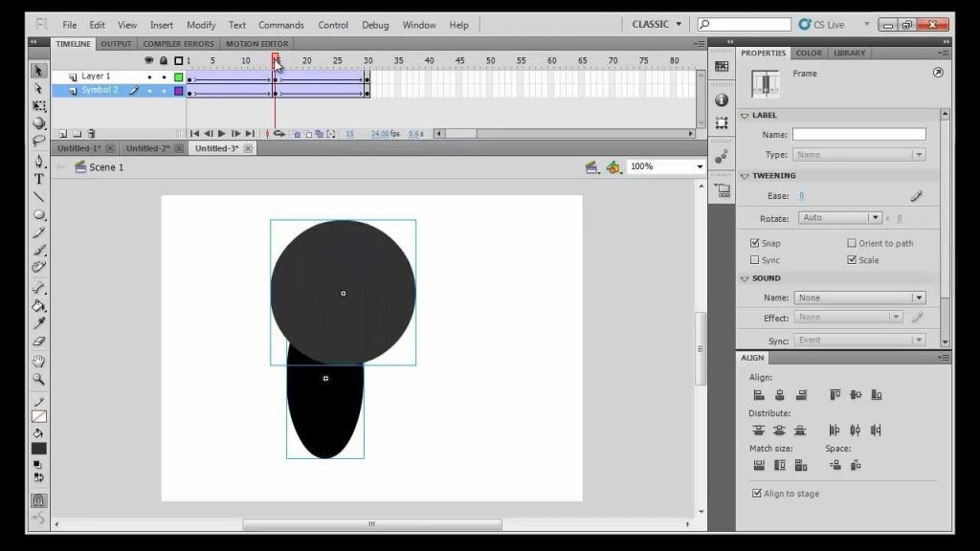The width and height of the screenshot is (980, 551).
Task: Select the Pen tool
Action: 38,162
